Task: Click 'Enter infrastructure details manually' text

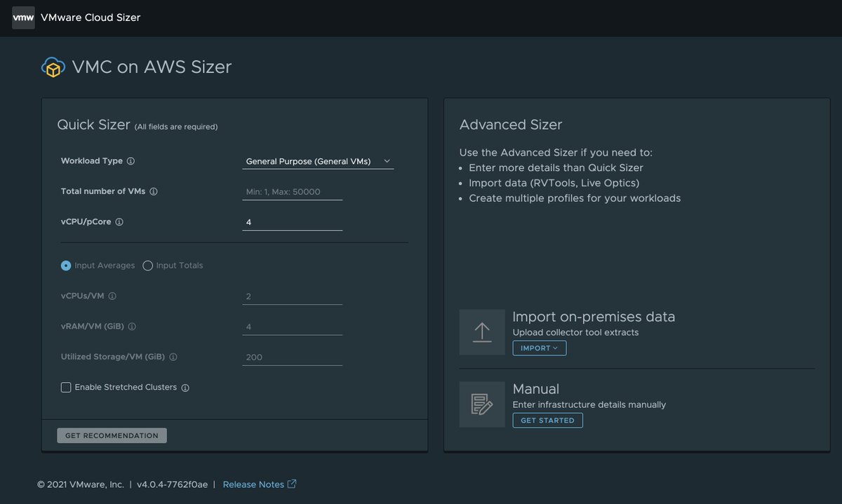Action: click(589, 404)
